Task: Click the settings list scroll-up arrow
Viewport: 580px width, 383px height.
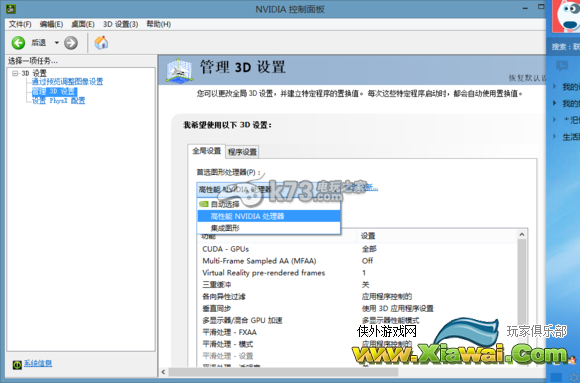Action: click(x=522, y=235)
